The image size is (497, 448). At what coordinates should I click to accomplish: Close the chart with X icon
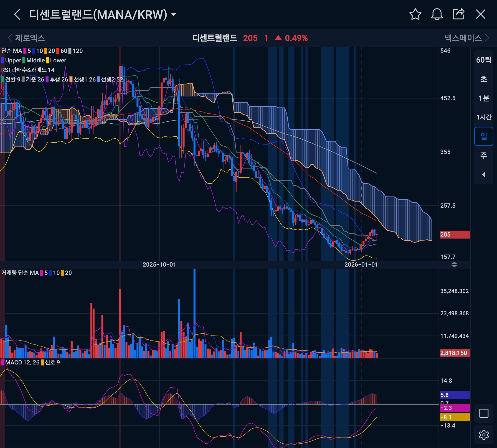coord(480,14)
